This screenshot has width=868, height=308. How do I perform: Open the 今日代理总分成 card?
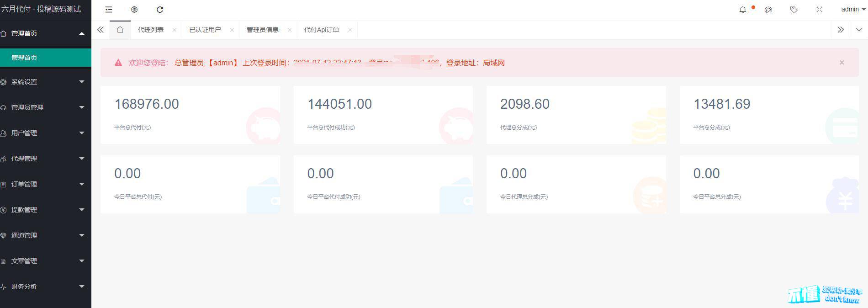576,184
